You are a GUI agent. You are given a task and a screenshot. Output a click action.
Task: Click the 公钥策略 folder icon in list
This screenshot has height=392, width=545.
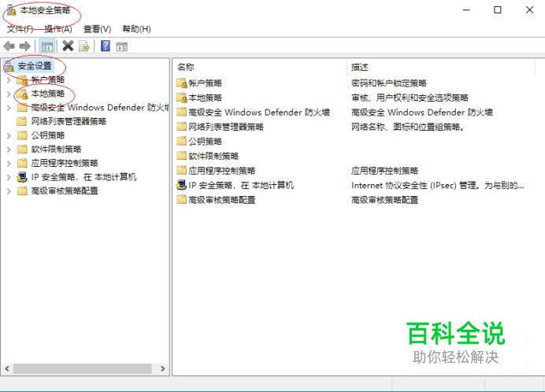click(182, 141)
